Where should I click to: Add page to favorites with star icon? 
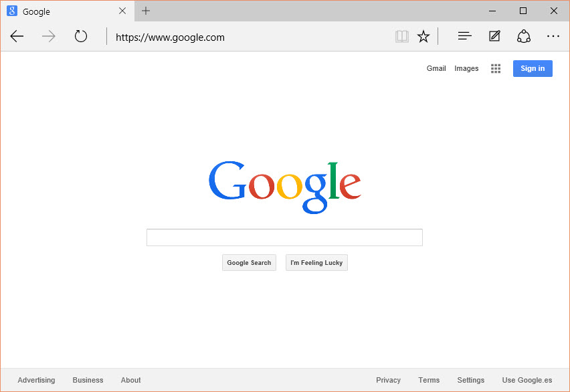click(x=423, y=36)
